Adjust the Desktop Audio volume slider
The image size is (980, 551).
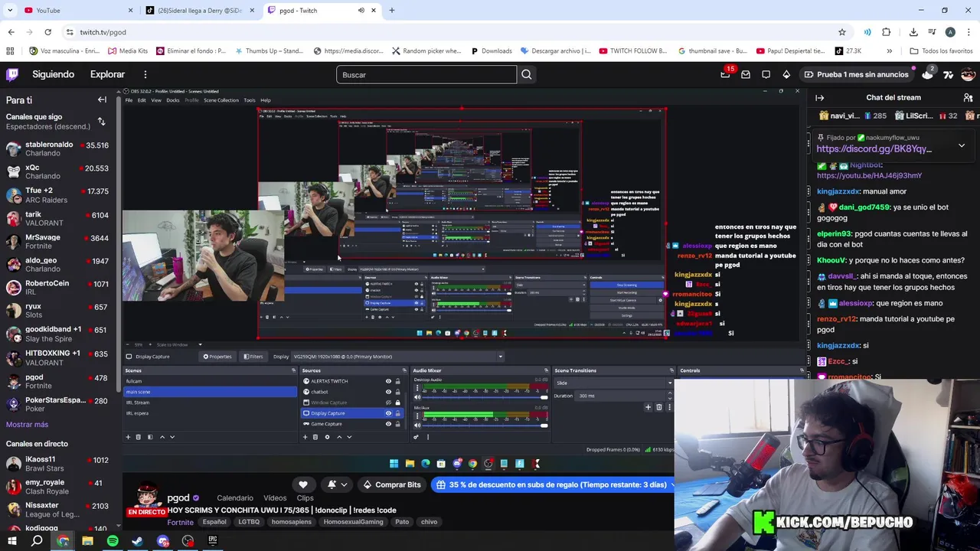click(485, 397)
